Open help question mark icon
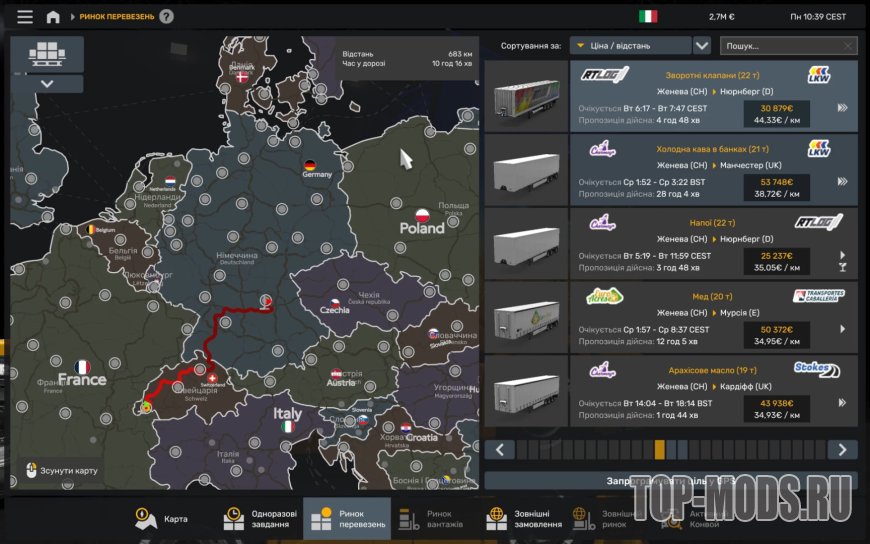 coord(166,16)
